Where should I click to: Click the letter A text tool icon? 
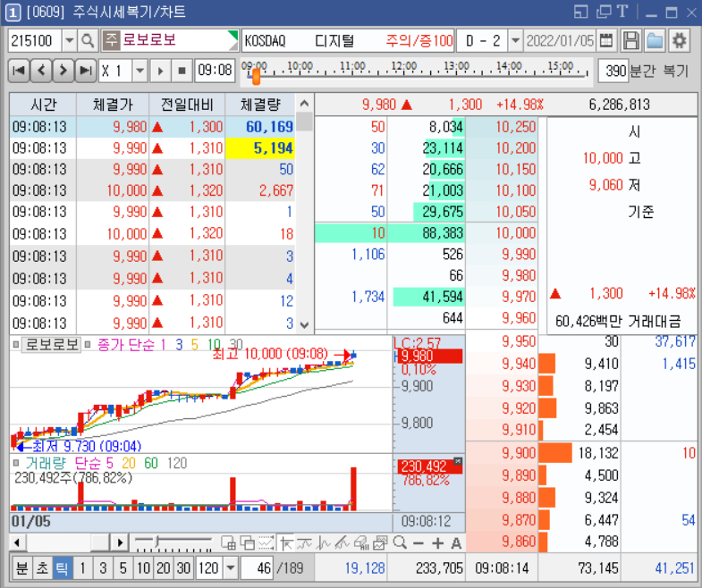[456, 543]
